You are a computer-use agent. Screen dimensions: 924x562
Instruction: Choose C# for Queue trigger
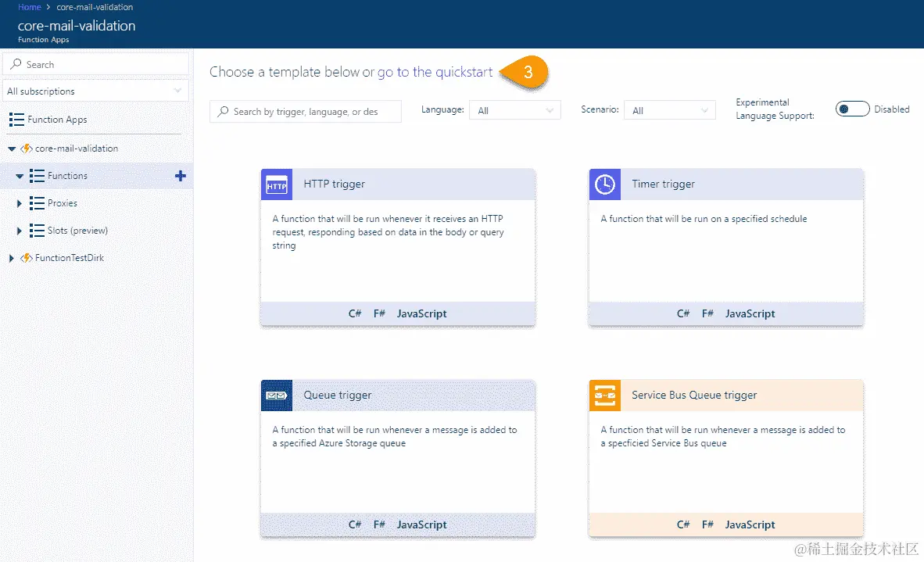click(355, 524)
